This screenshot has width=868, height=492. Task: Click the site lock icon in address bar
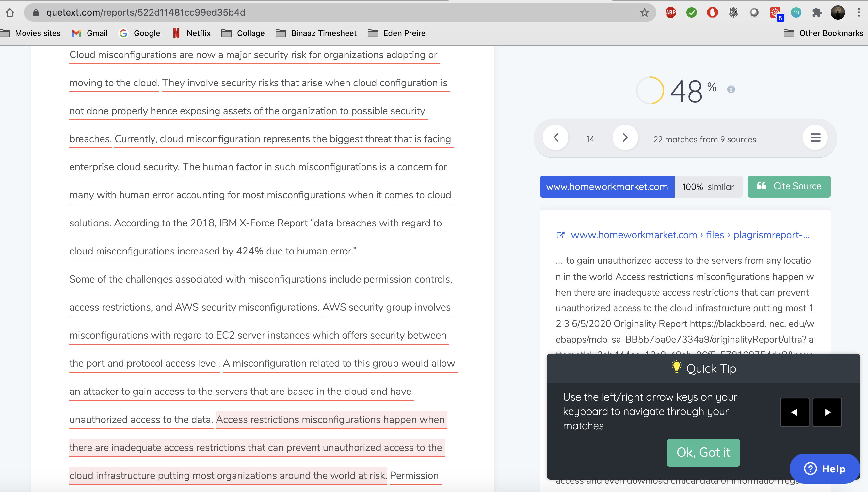(x=36, y=12)
